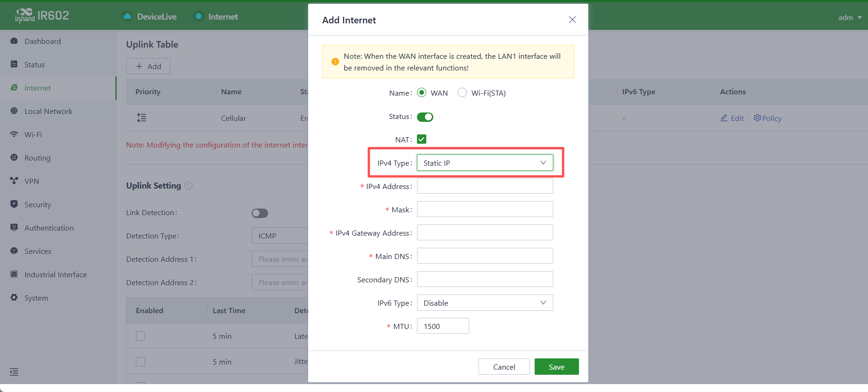Click the MTU field showing 1500
Viewport: 868px width, 392px height.
click(443, 326)
